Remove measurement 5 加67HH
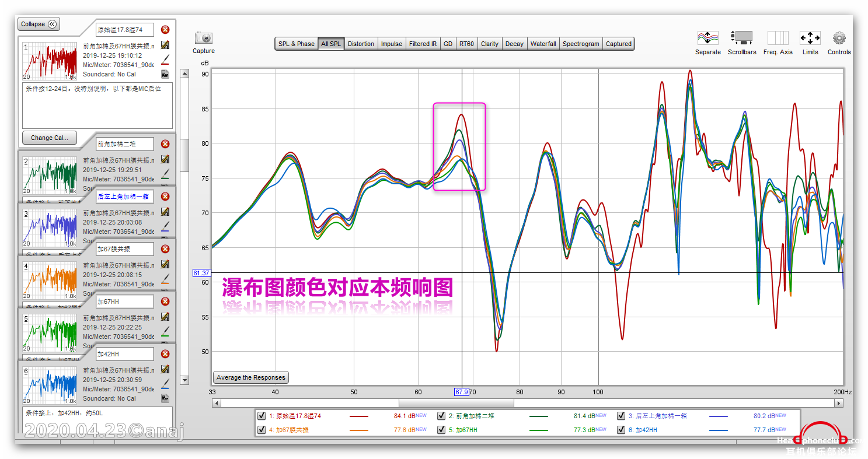Viewport: 868px width, 459px height. coord(165,302)
